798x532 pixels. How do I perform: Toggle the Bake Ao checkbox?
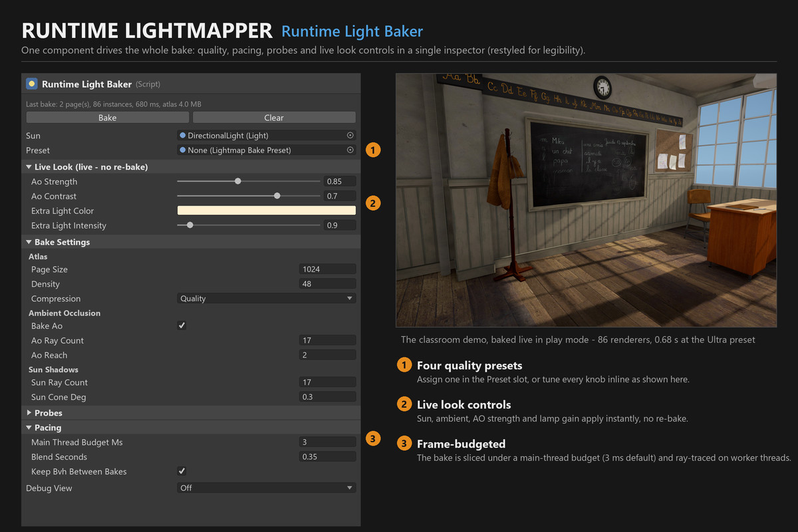pyautogui.click(x=182, y=326)
